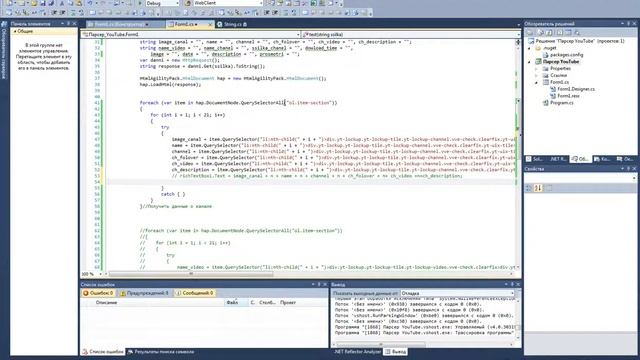Image resolution: width=640 pixels, height=360 pixels.
Task: Click the hap.LoadHtml(response); code line
Action: [x=170, y=84]
